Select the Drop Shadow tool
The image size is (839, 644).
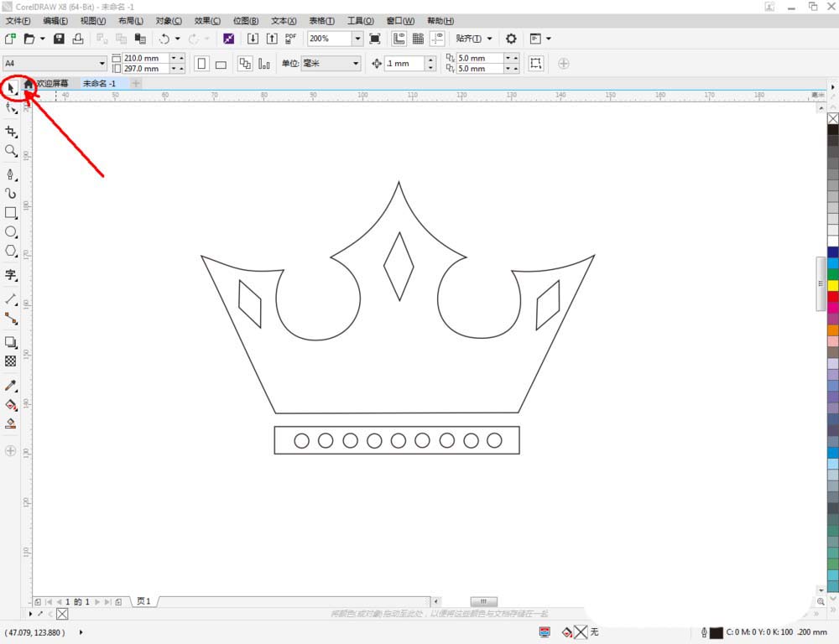(11, 342)
